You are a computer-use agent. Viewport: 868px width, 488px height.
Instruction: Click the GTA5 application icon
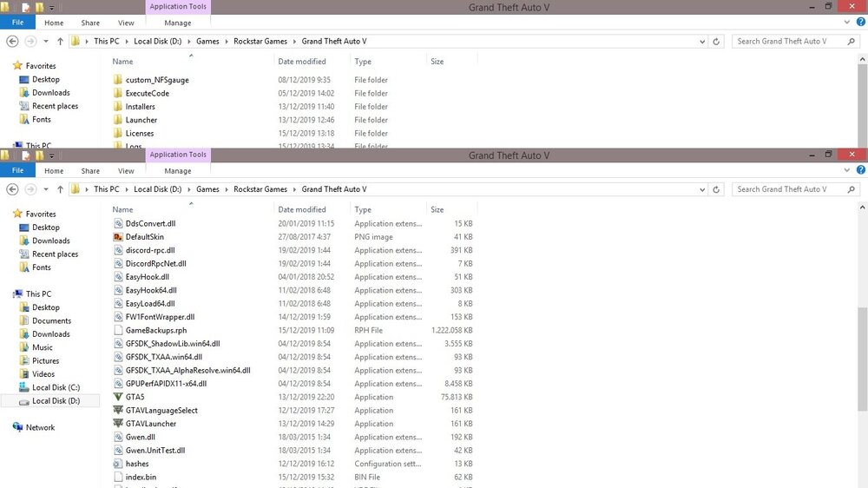pos(118,397)
